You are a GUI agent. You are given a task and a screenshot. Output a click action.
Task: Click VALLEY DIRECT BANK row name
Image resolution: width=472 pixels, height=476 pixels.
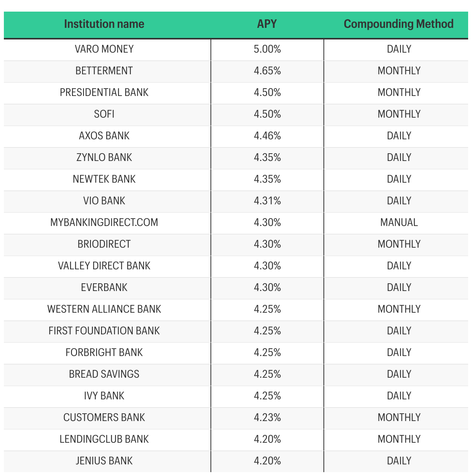pyautogui.click(x=104, y=266)
